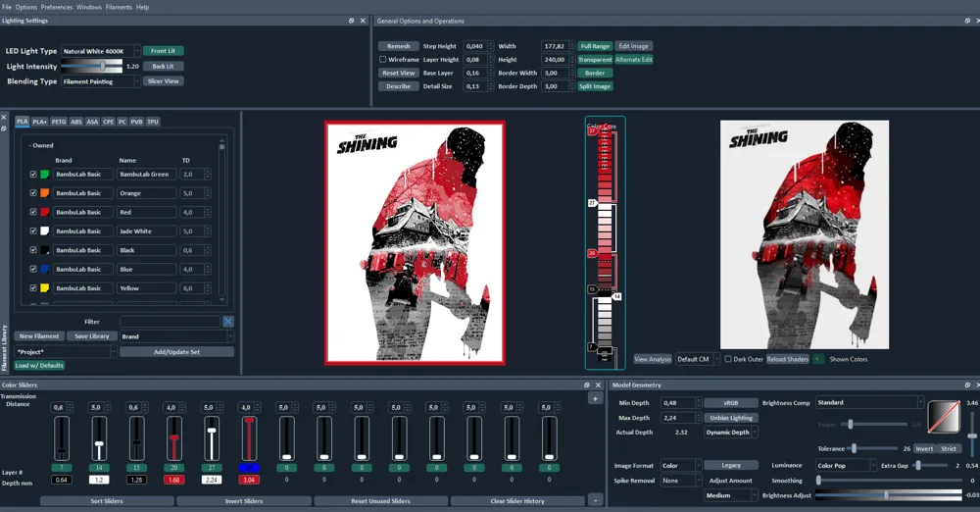
Task: Open the File menu
Action: click(x=6, y=7)
